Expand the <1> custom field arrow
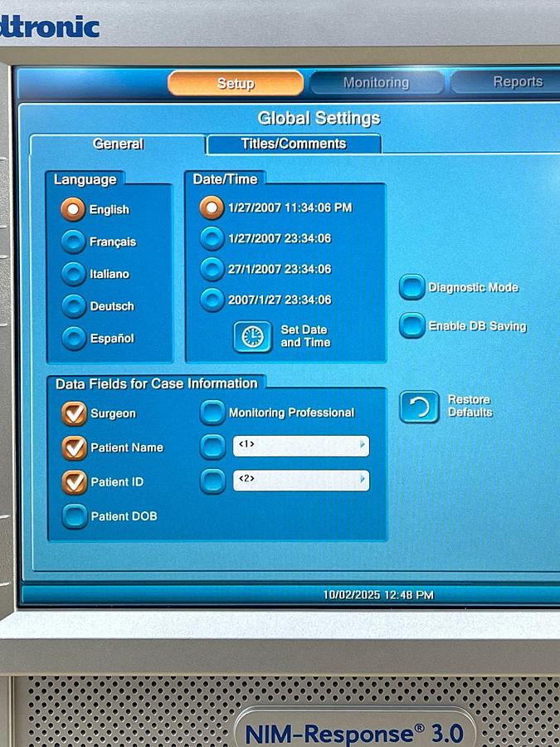Image resolution: width=560 pixels, height=747 pixels. click(x=363, y=445)
